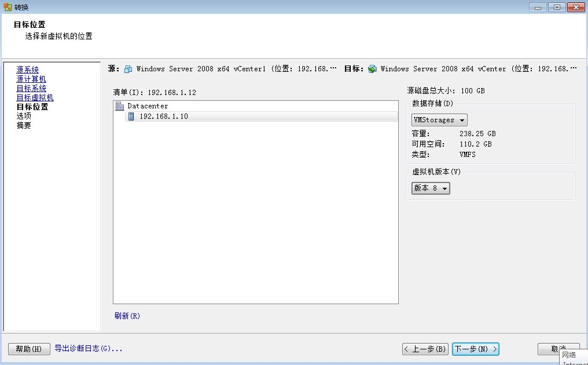Select the Datacenter tree node
Viewport: 588px width, 365px height.
click(x=148, y=106)
